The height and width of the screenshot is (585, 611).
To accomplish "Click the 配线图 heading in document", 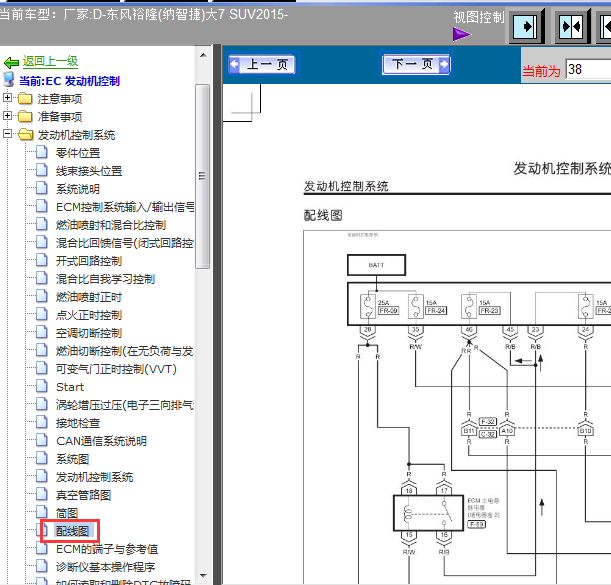I will click(323, 215).
